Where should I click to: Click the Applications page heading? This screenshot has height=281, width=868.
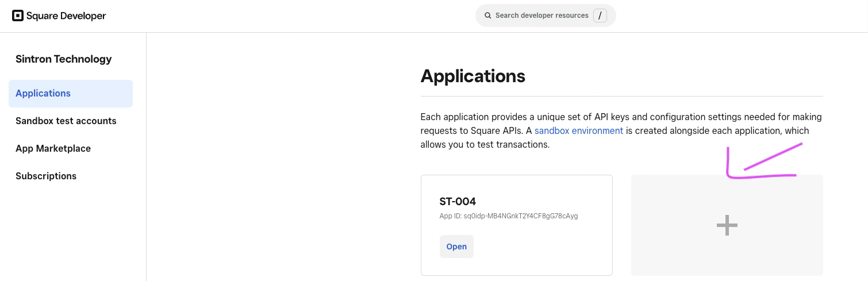point(473,76)
